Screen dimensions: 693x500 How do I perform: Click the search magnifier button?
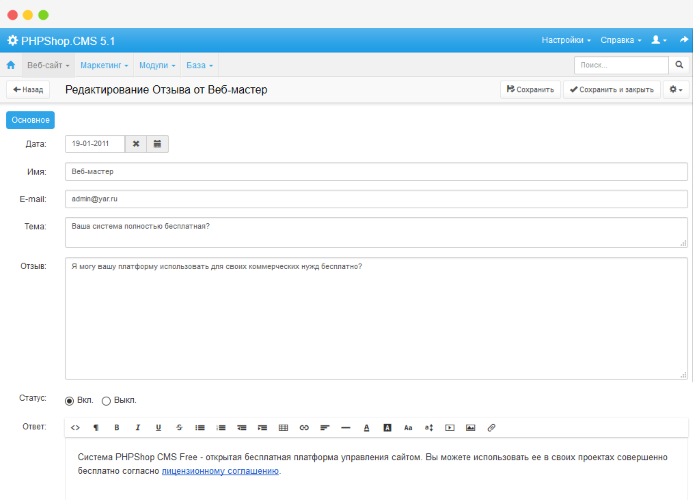[x=679, y=65]
